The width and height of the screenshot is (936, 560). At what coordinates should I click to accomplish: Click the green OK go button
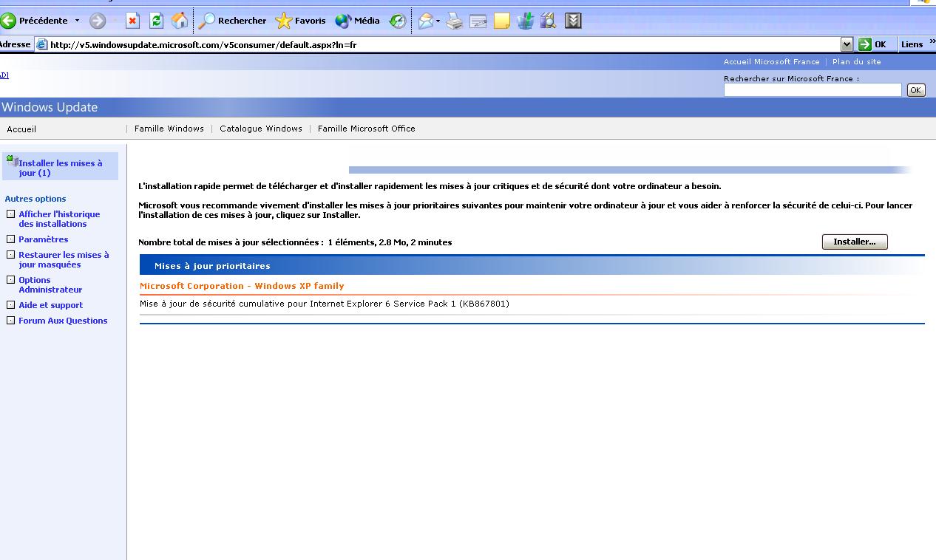(x=873, y=44)
